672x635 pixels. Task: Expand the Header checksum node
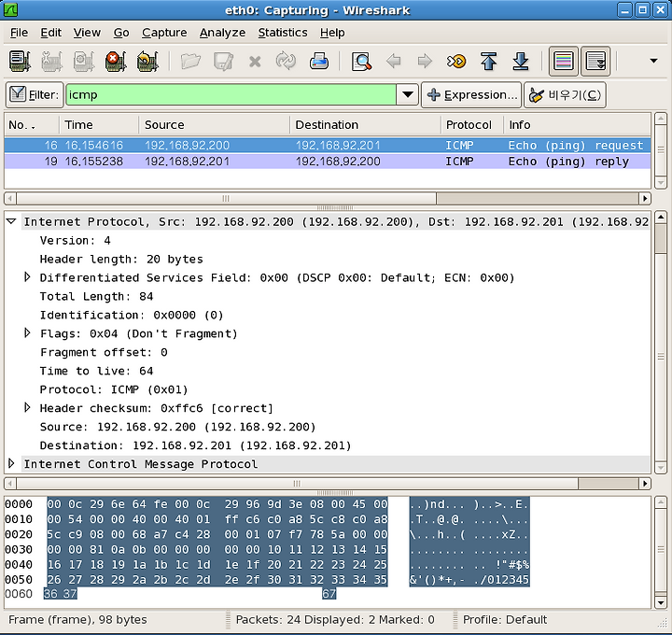[x=27, y=408]
